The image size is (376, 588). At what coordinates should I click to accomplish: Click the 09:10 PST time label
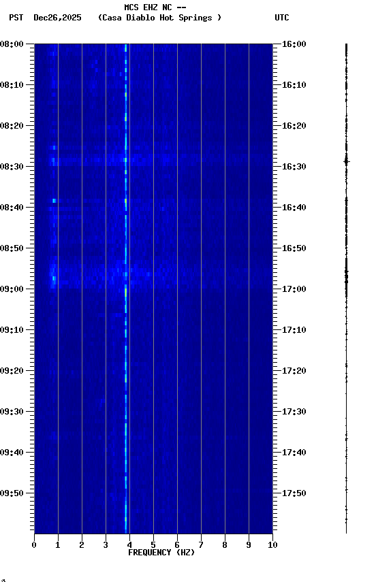pyautogui.click(x=12, y=330)
